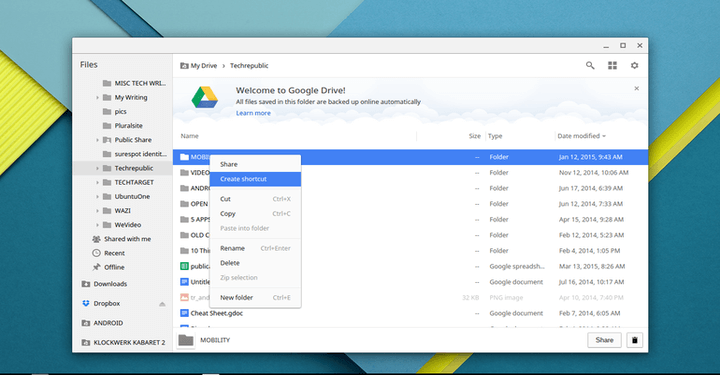Click the Shared with me people icon
The width and height of the screenshot is (720, 375).
[96, 239]
